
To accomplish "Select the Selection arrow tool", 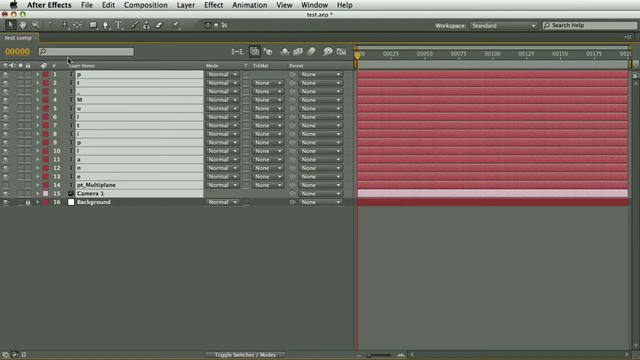I will pos(10,25).
